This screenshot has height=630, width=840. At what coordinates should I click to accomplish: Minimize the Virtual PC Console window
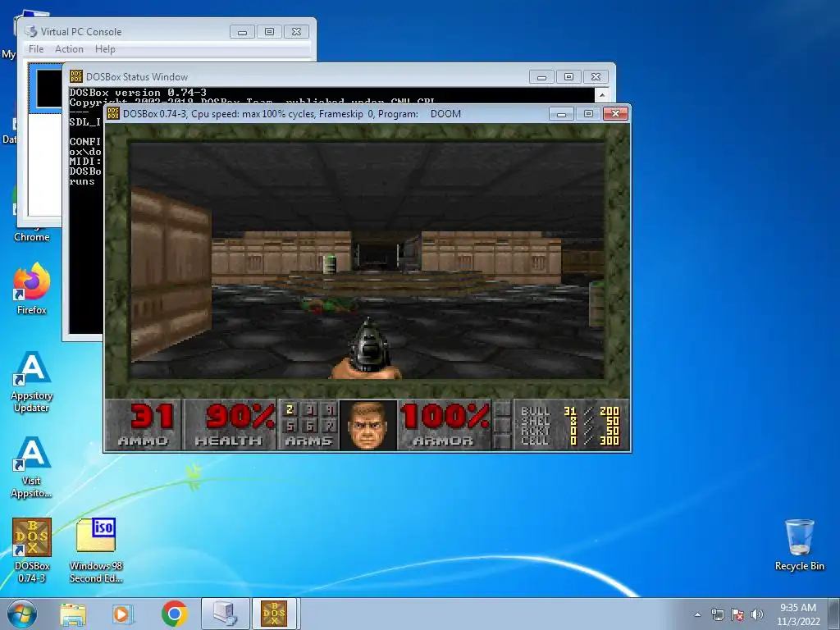coord(242,32)
